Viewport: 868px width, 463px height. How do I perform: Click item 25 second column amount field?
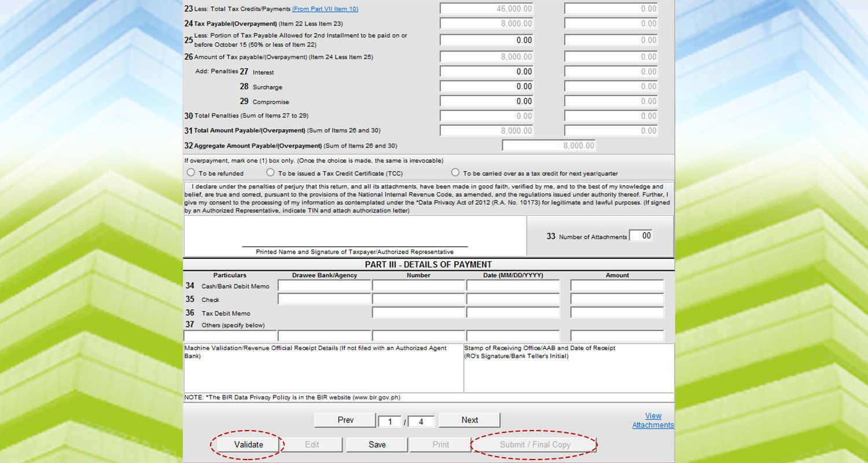click(611, 40)
